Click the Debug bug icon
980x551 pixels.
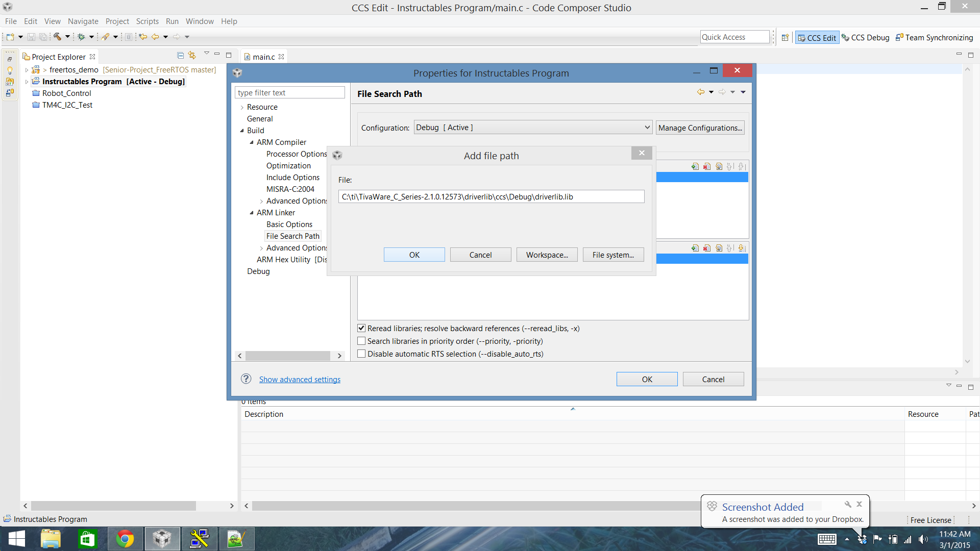coord(81,37)
